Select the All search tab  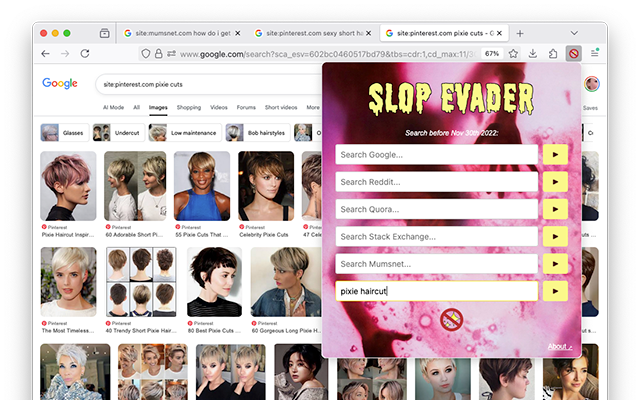136,107
